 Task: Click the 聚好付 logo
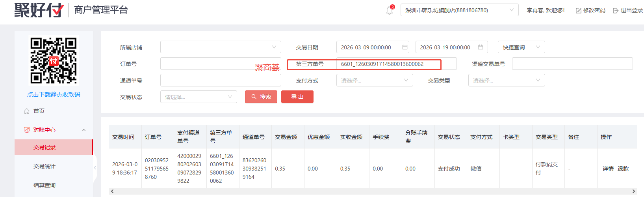pyautogui.click(x=39, y=10)
